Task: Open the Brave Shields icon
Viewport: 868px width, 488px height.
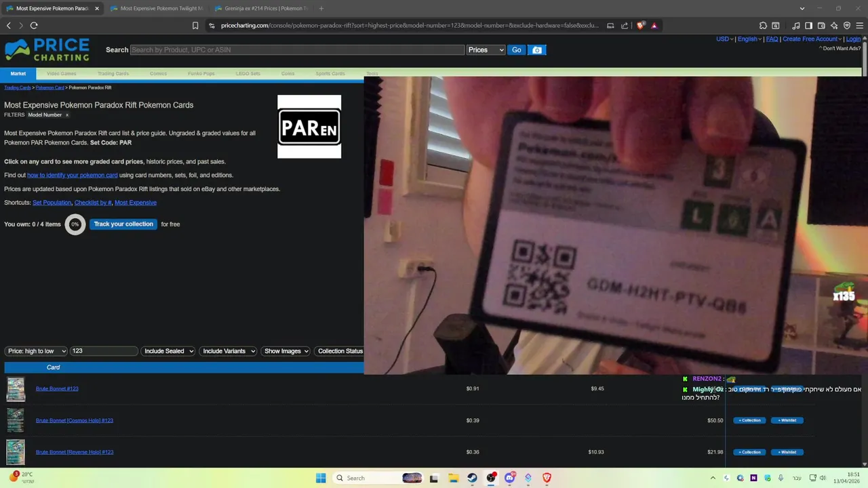Action: (x=641, y=26)
